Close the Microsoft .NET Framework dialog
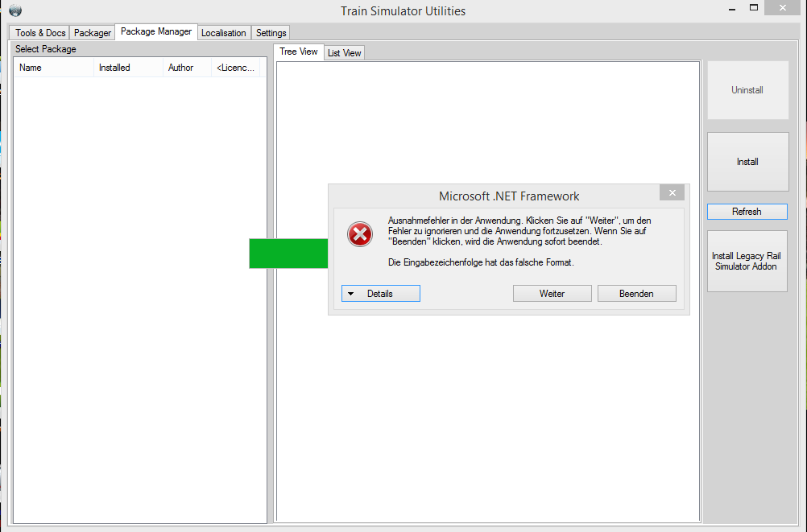This screenshot has width=807, height=532. (672, 193)
